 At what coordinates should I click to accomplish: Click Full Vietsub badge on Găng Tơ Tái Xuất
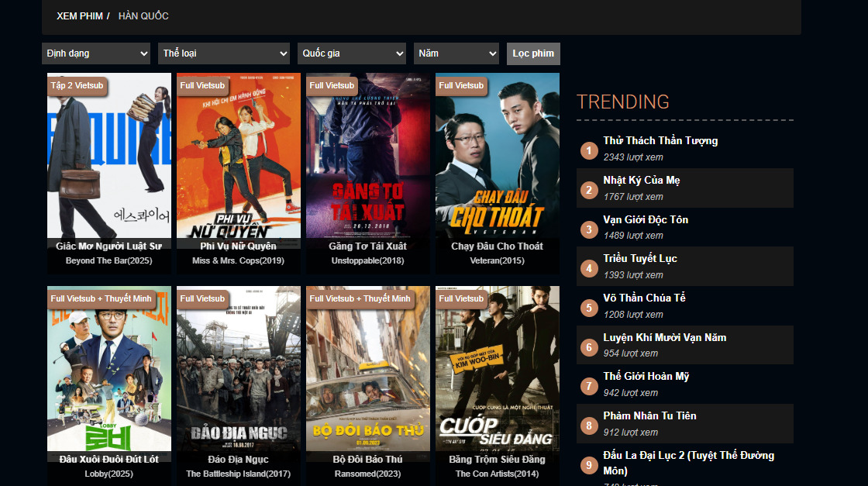[x=332, y=86]
